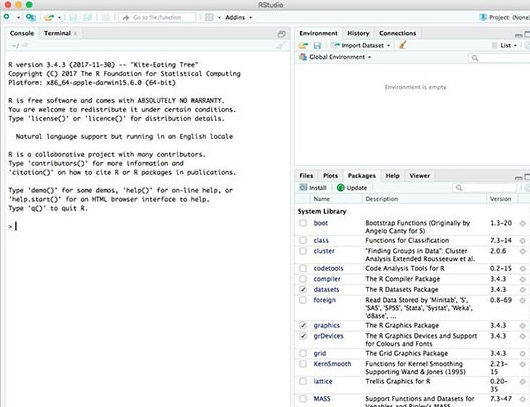Open the Project (None) menu
Viewport: 530px width, 407px height.
pos(504,17)
